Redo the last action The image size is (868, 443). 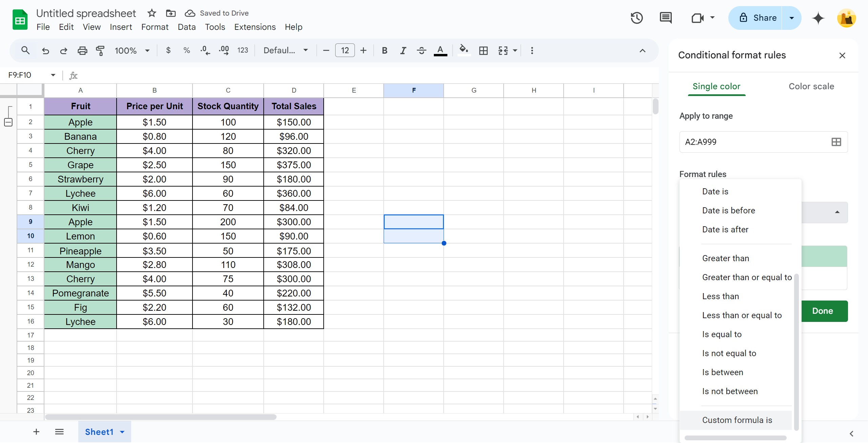pos(64,51)
